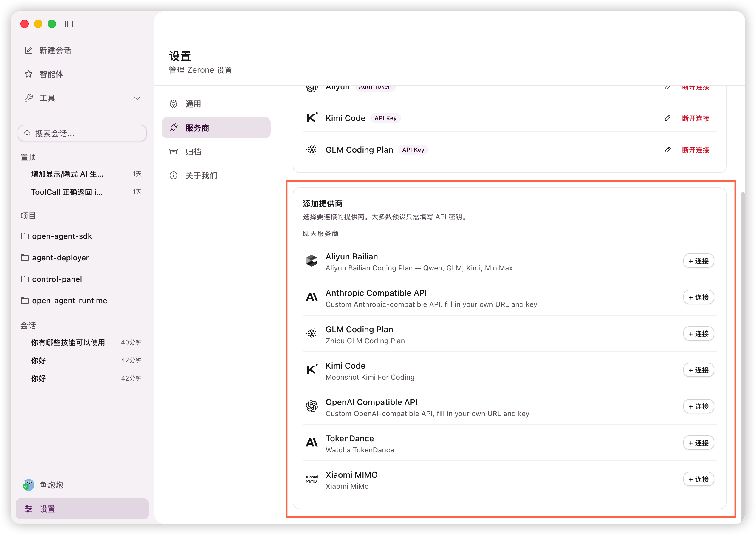Select the 关于我们 settings tab

pyautogui.click(x=216, y=176)
